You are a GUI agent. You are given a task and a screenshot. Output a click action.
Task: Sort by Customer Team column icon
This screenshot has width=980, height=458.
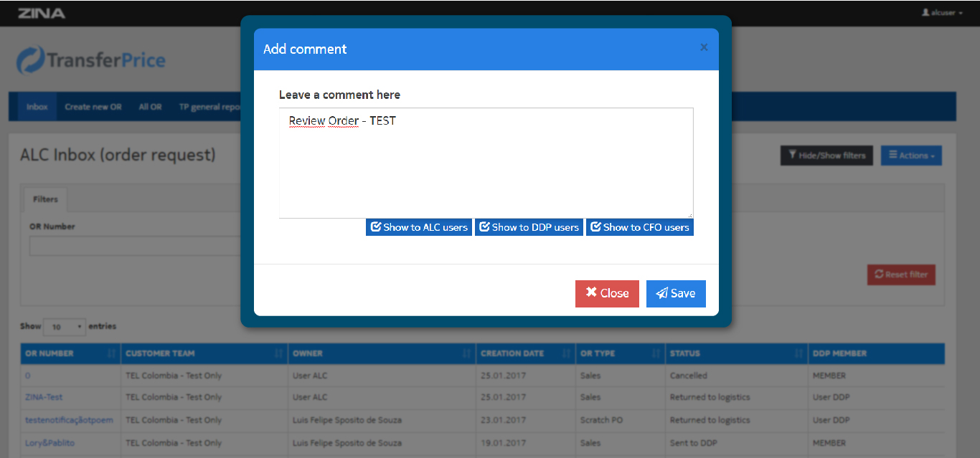point(279,353)
